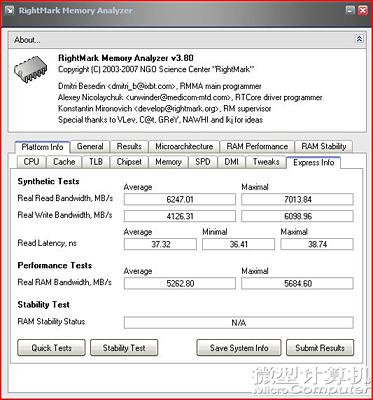Click Save System Info button
This screenshot has width=373, height=400.
pos(239,348)
